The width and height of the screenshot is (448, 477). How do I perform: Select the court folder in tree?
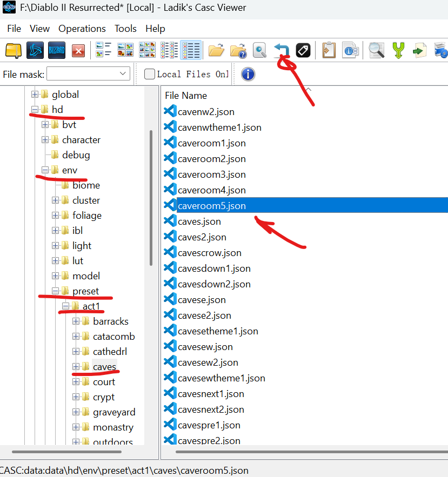[x=104, y=382]
